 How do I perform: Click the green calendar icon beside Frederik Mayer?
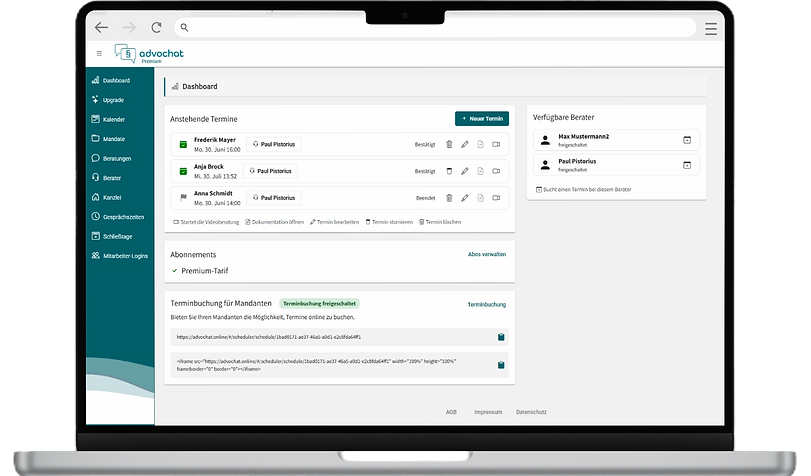[x=183, y=144]
